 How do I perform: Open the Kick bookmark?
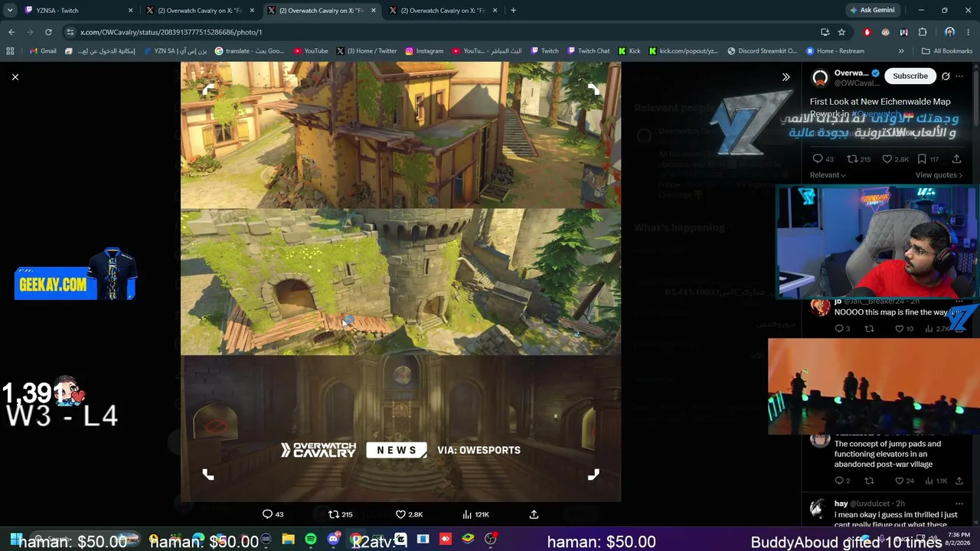(629, 51)
